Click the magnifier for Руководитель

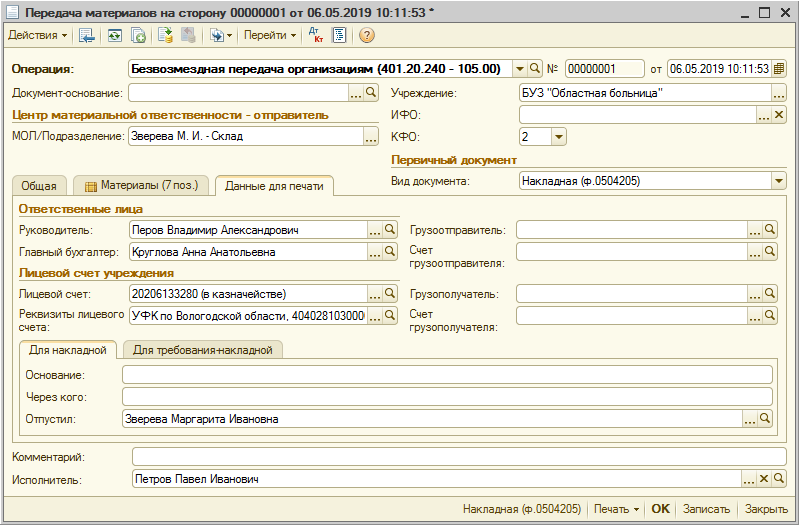(x=390, y=230)
